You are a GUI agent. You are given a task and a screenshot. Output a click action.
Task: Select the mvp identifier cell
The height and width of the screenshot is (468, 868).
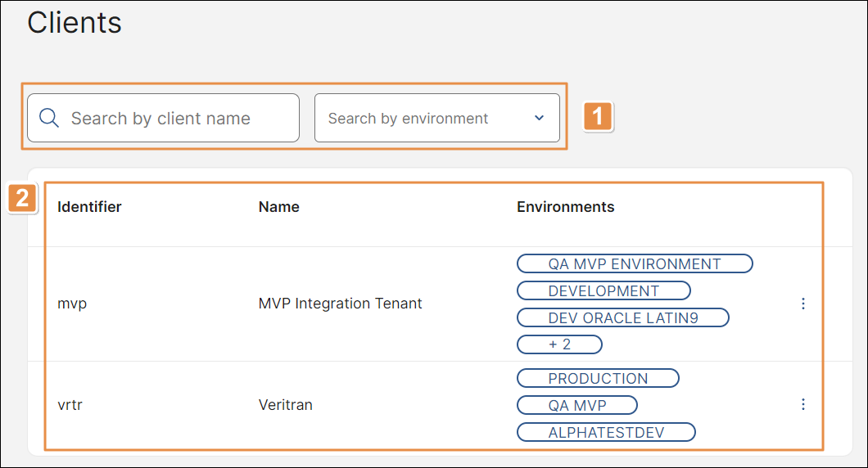[72, 304]
